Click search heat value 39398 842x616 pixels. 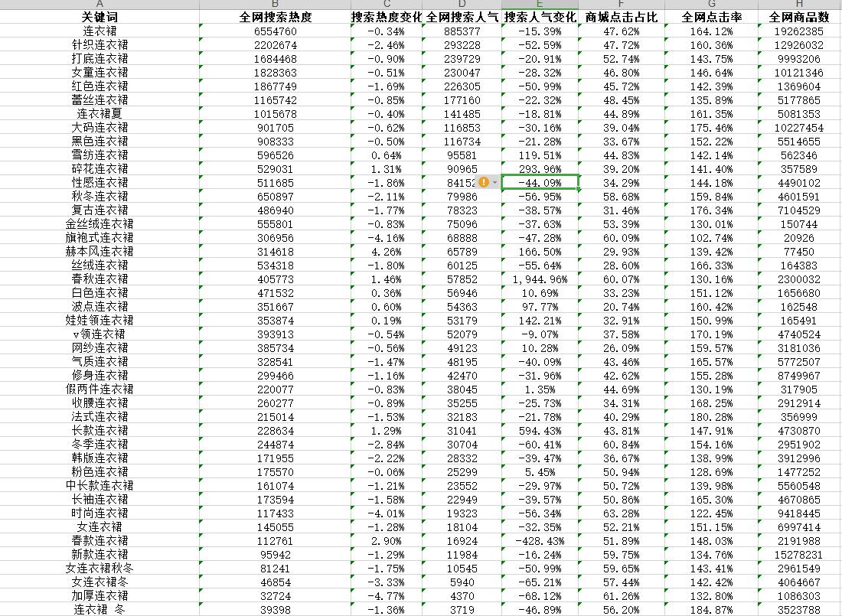click(275, 610)
